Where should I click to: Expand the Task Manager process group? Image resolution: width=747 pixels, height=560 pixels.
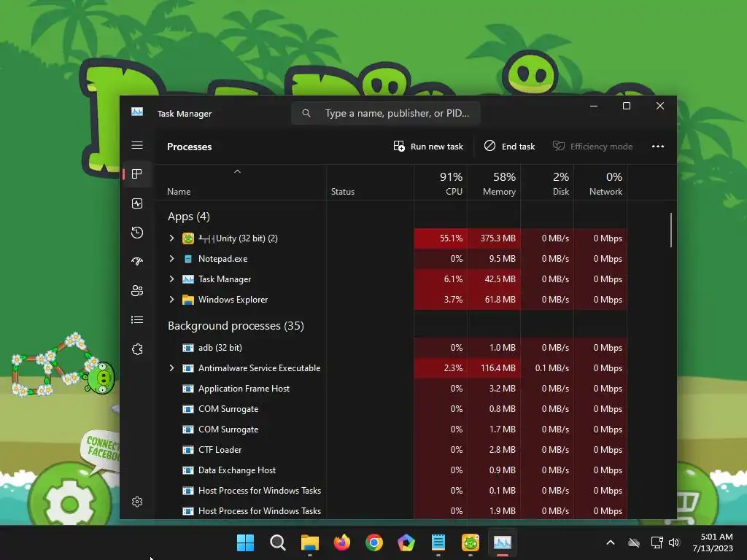[x=171, y=279]
